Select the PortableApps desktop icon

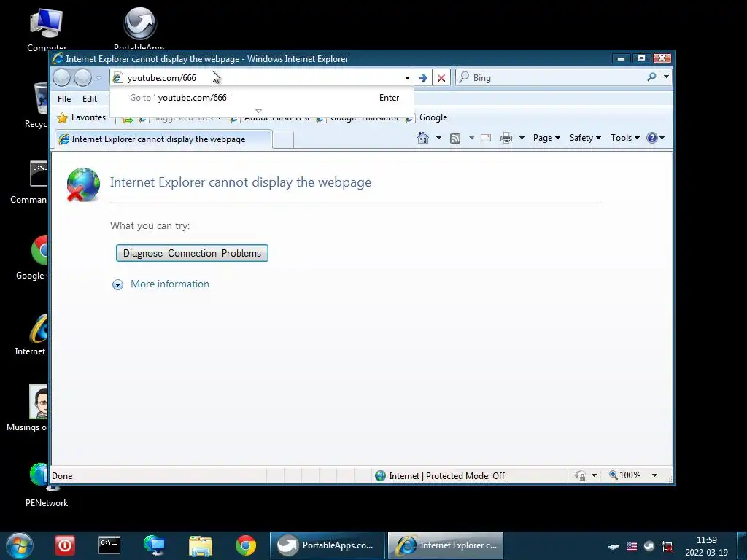pyautogui.click(x=139, y=28)
